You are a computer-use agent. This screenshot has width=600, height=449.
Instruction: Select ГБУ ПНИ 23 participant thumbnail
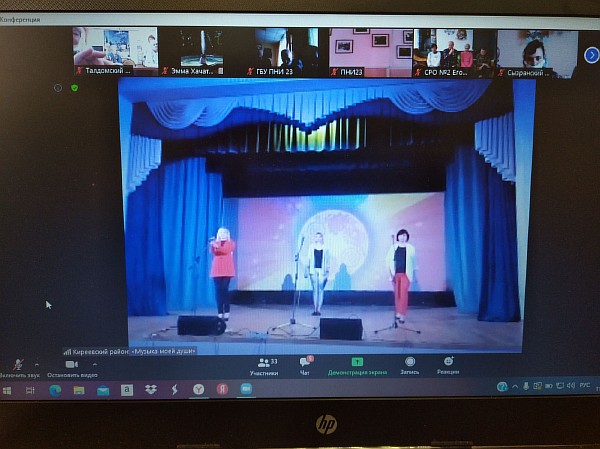coord(286,52)
